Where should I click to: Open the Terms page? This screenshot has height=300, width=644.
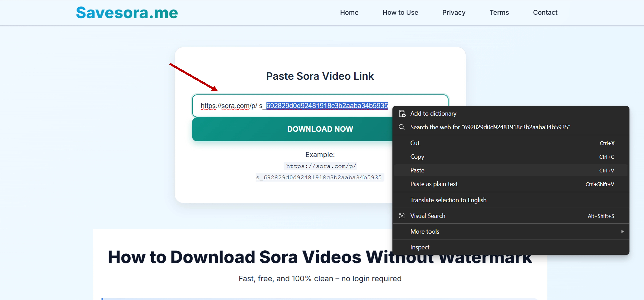pos(499,12)
